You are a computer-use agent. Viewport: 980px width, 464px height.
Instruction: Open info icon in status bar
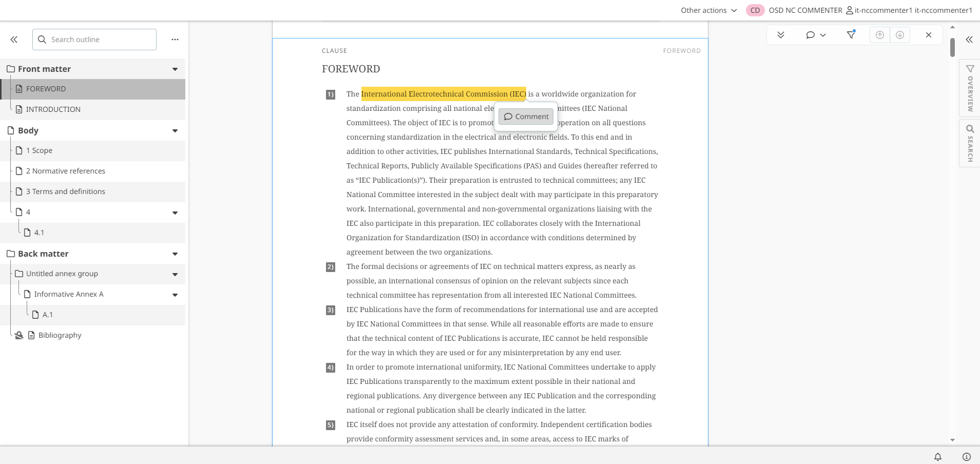(x=967, y=456)
